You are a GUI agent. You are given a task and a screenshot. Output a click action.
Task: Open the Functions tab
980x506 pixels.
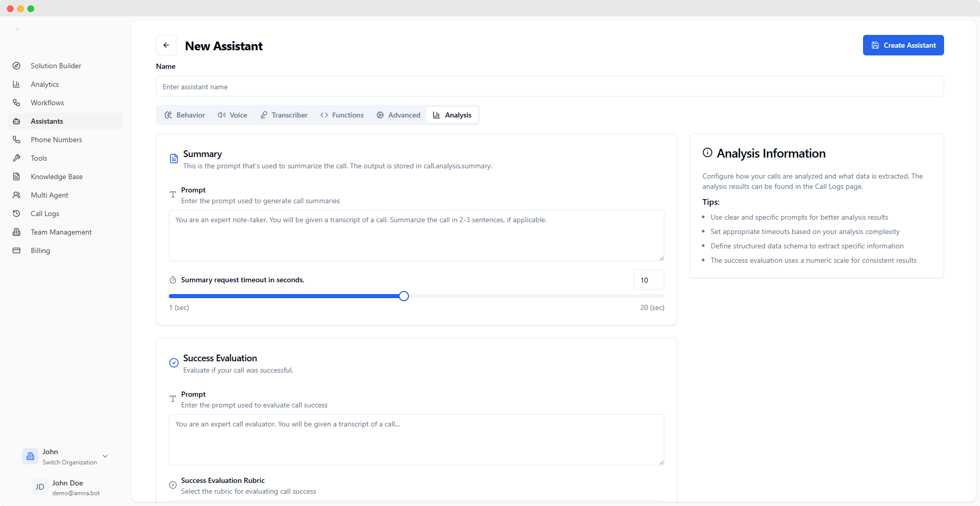[x=342, y=115]
